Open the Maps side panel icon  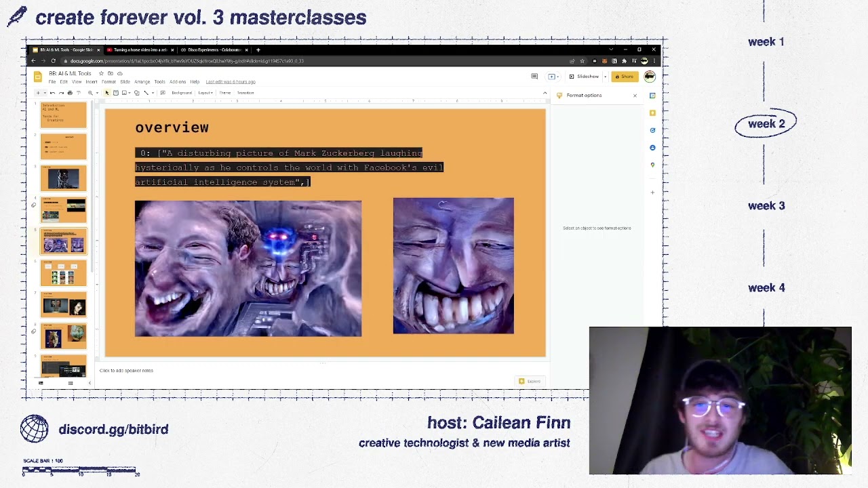tap(652, 165)
